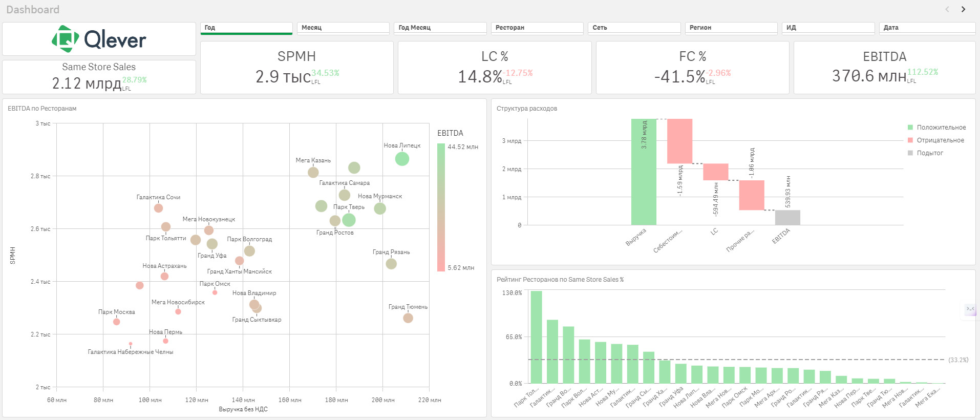Screen dimensions: 980x420
Task: Click the FC % KPI card
Action: 693,68
